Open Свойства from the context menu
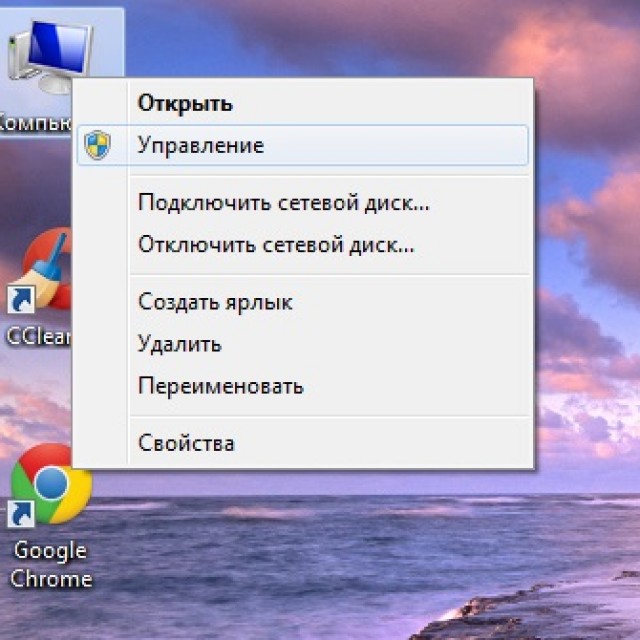 tap(303, 443)
